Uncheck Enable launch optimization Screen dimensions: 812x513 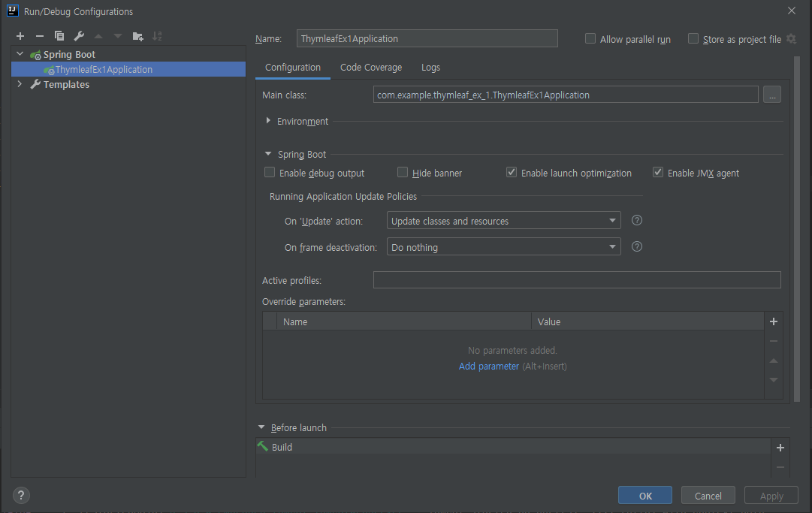(511, 173)
